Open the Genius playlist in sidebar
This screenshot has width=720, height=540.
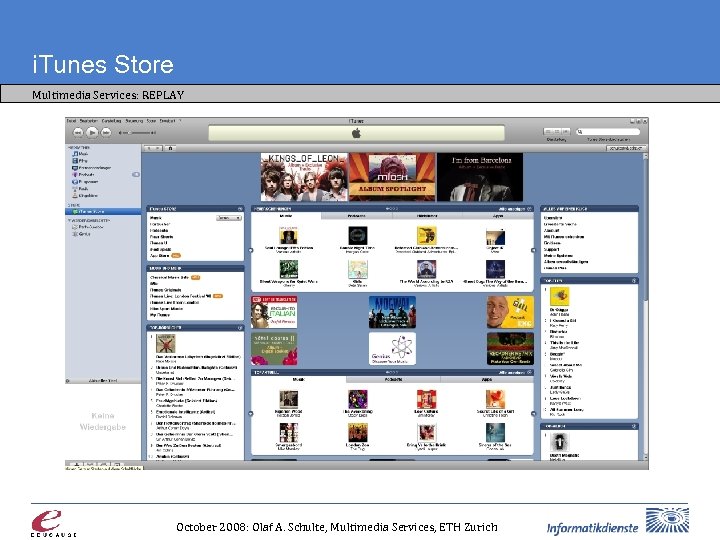[x=81, y=234]
